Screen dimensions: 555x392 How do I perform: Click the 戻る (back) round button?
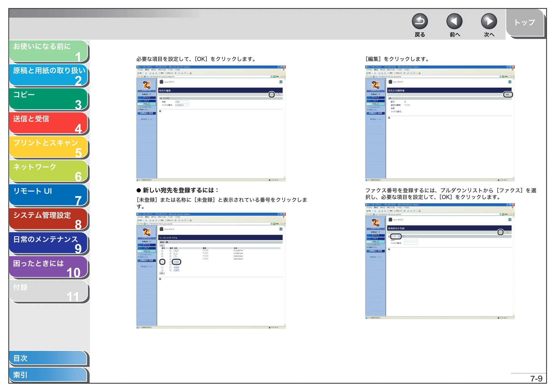click(420, 21)
